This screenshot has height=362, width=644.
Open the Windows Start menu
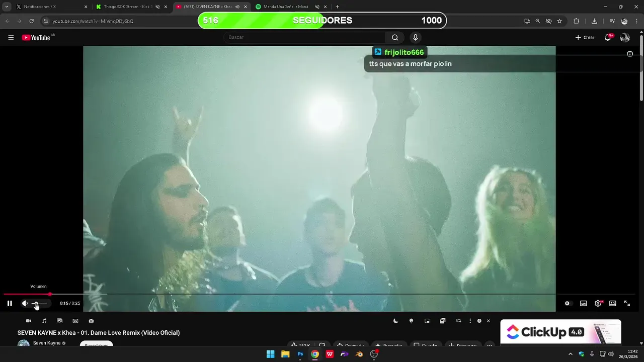271,354
